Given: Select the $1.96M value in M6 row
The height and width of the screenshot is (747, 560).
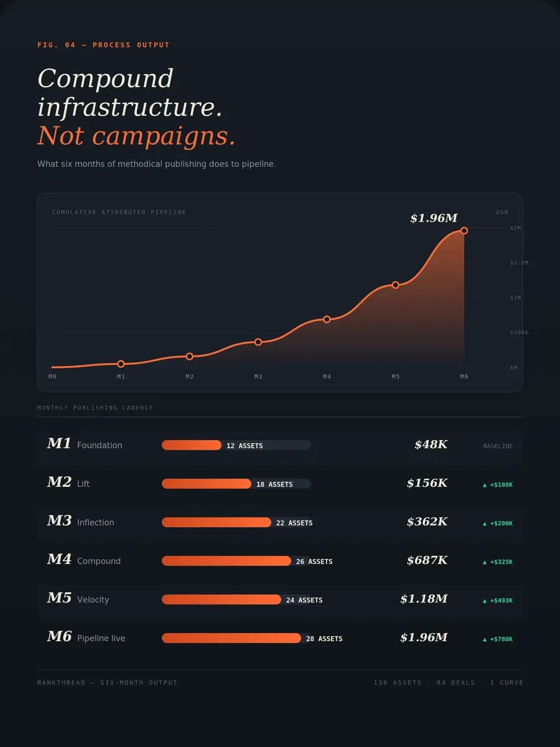Looking at the screenshot, I should [424, 637].
